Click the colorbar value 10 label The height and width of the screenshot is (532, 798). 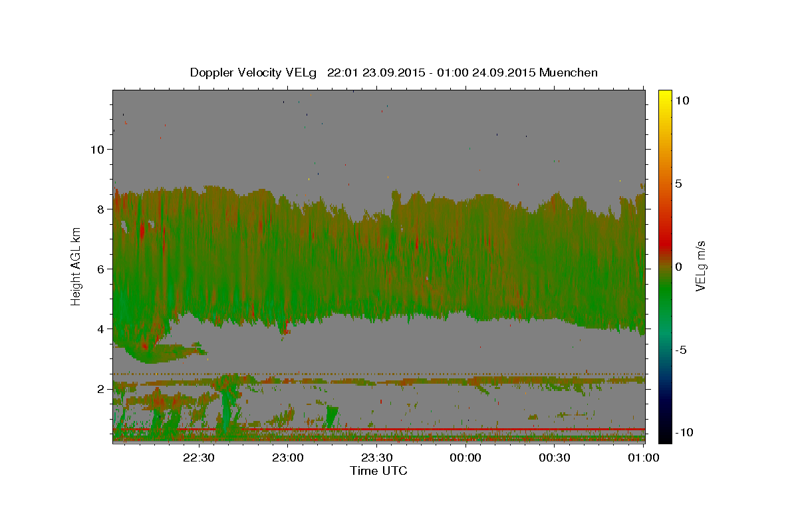[x=682, y=100]
